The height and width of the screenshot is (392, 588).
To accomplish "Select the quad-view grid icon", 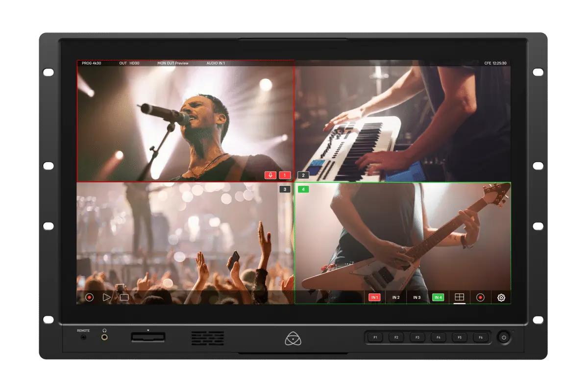I will click(x=459, y=297).
